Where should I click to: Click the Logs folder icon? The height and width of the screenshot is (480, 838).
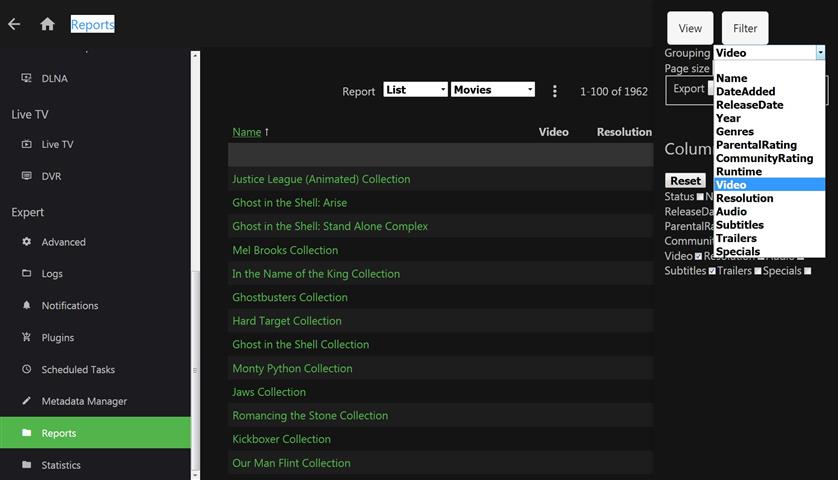point(26,273)
